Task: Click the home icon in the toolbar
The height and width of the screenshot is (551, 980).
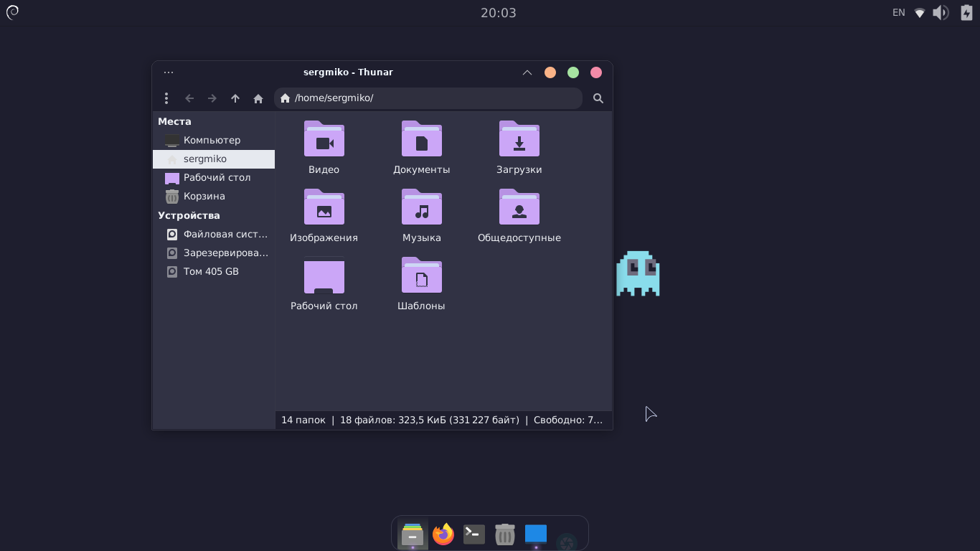Action: tap(258, 98)
